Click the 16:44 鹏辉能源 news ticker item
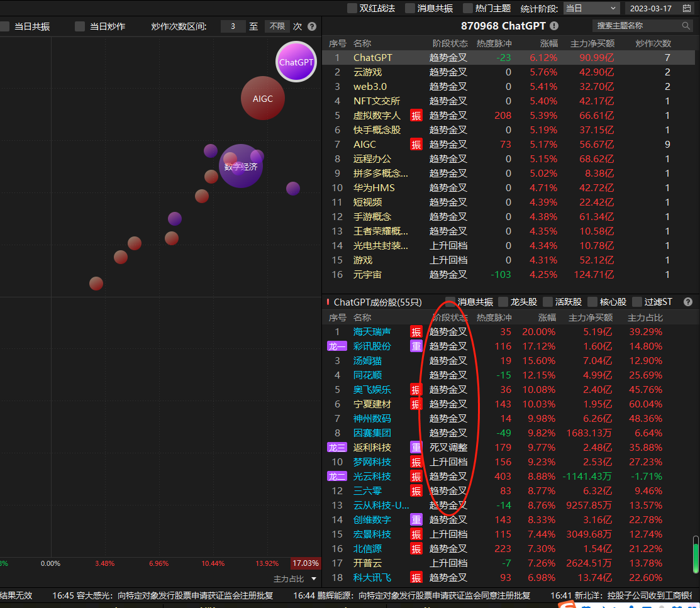 (x=411, y=595)
